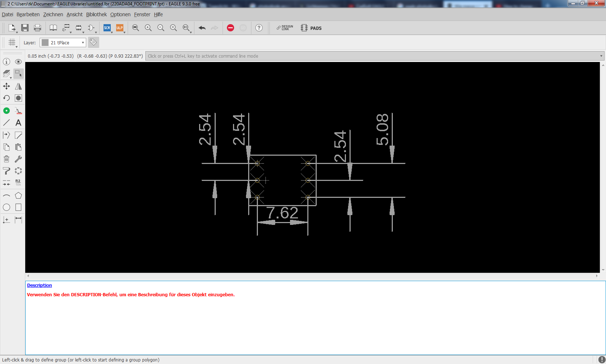The width and height of the screenshot is (606, 364).
Task: Select the Change wrench tool
Action: [x=18, y=159]
